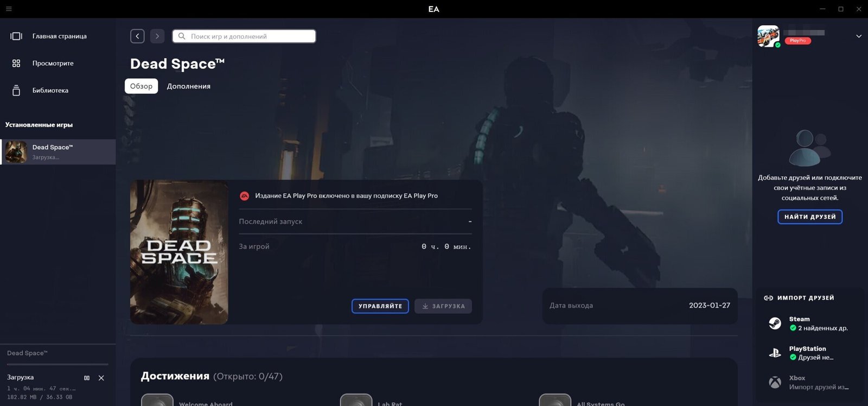
Task: Click the 0 ч. 0 мин. playtime value
Action: click(x=446, y=246)
